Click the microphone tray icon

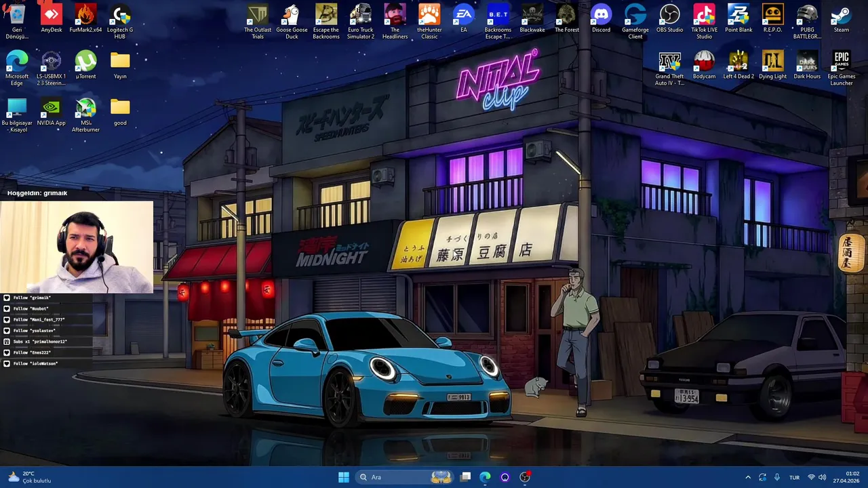pyautogui.click(x=776, y=477)
